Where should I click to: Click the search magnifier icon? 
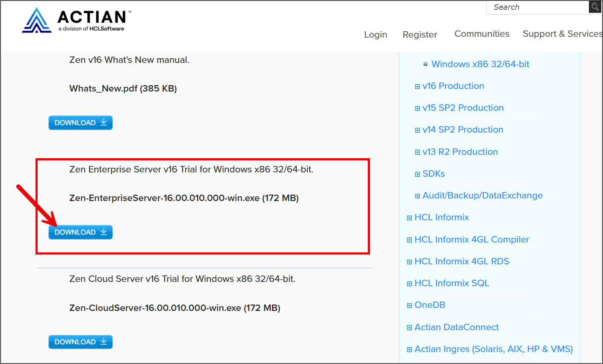595,7
